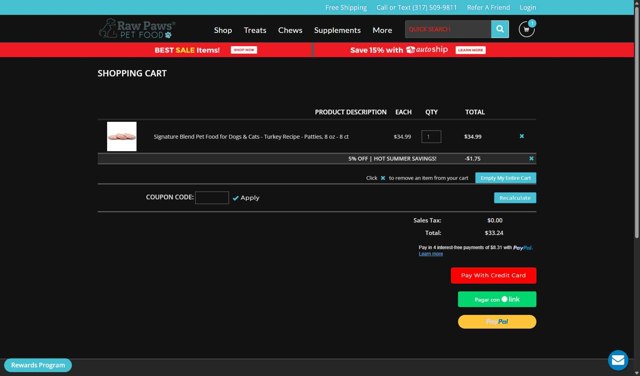Click Pay With Credit Card button
The width and height of the screenshot is (640, 376).
493,276
